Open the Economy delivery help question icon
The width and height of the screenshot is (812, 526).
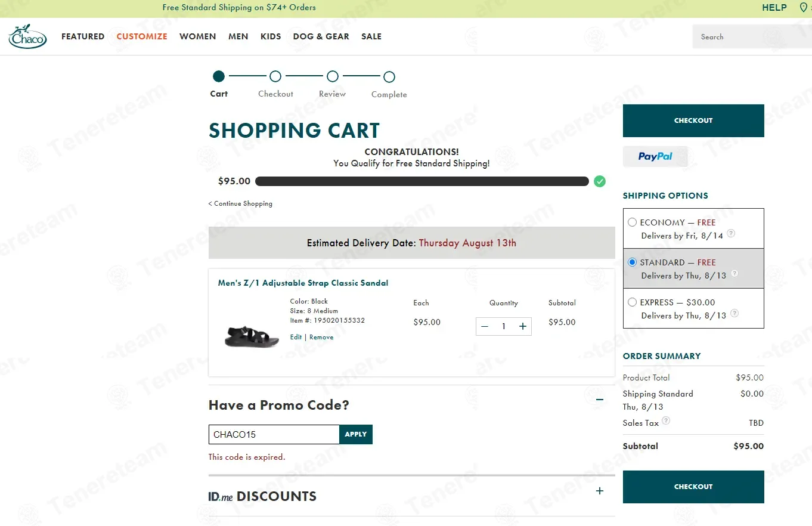click(x=731, y=233)
